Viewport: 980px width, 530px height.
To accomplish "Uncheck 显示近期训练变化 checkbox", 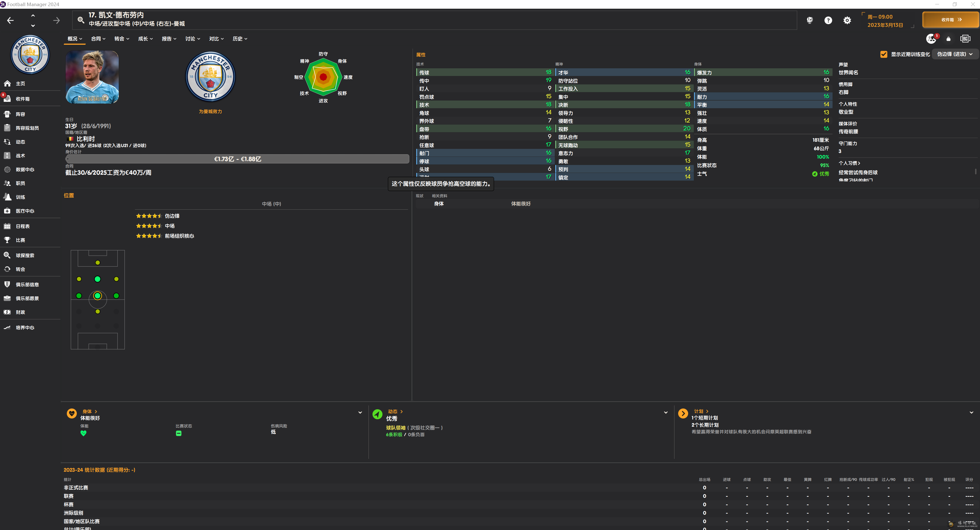I will tap(883, 54).
